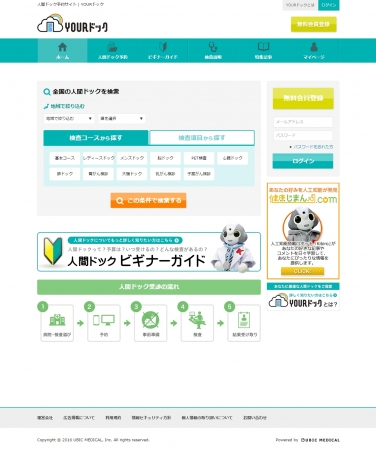Expand the 地域で絞り込む region dropdown

(x=69, y=118)
